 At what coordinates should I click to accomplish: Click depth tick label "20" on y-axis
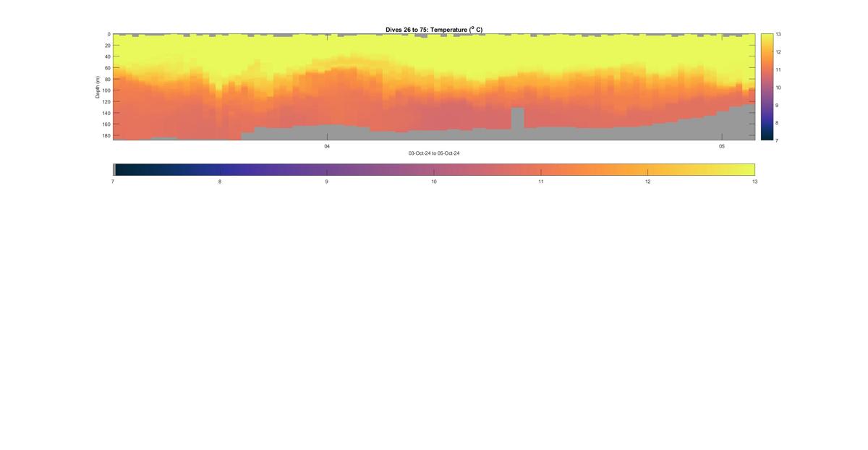pos(108,46)
